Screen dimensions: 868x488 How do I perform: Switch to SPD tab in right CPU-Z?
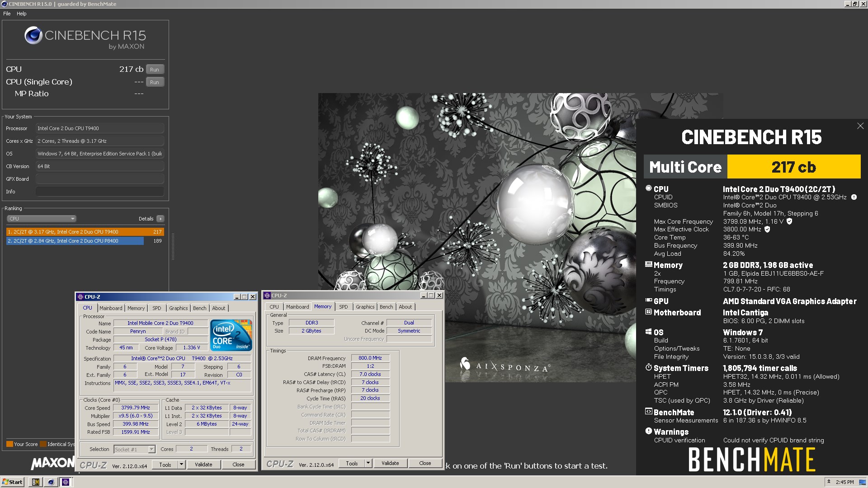(x=344, y=307)
